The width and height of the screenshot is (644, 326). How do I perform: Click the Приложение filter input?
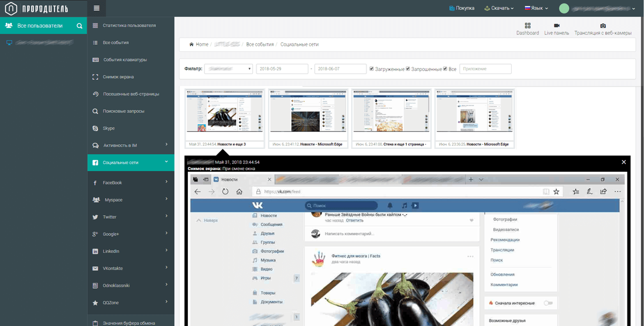pos(485,69)
